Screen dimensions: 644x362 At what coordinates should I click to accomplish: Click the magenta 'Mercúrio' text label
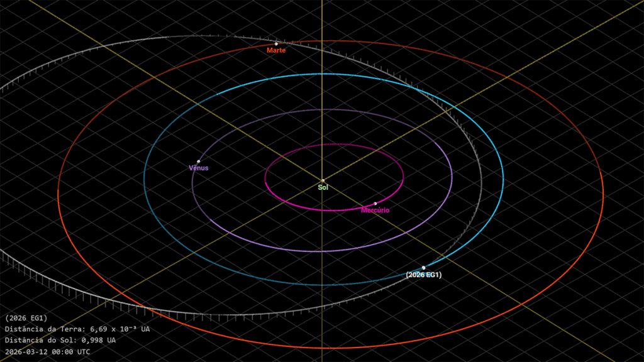tap(375, 211)
